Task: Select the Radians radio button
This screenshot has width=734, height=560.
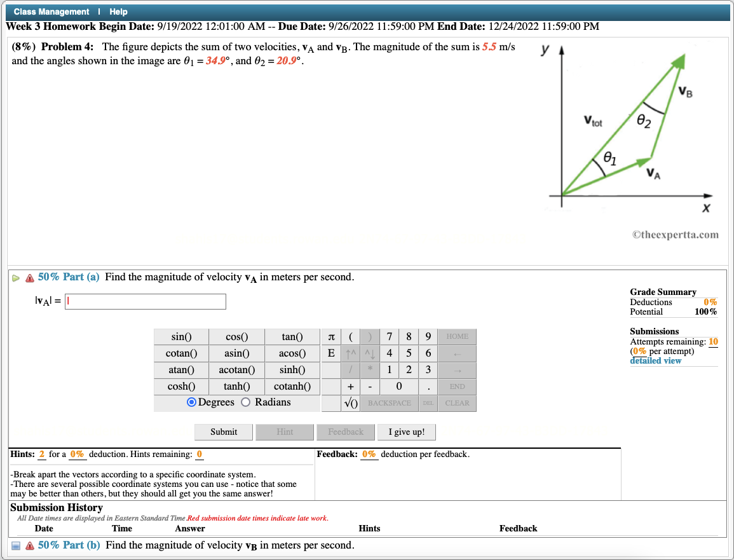Action: pos(245,402)
